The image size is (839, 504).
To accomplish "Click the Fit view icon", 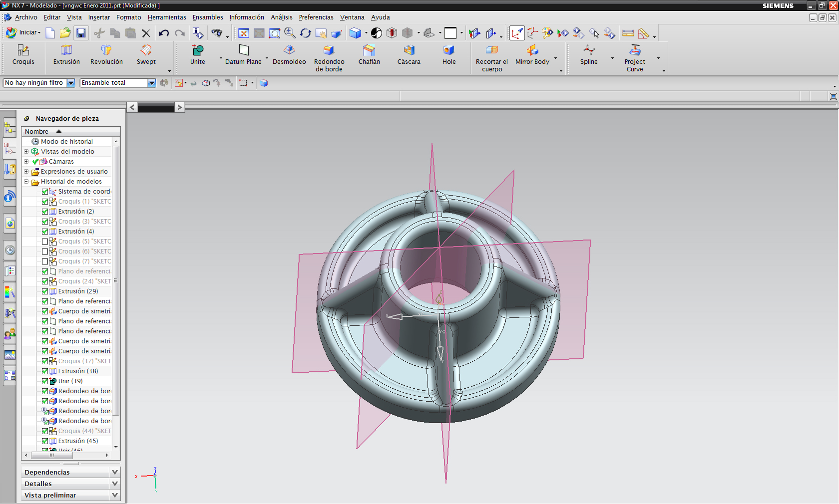I will tap(243, 33).
